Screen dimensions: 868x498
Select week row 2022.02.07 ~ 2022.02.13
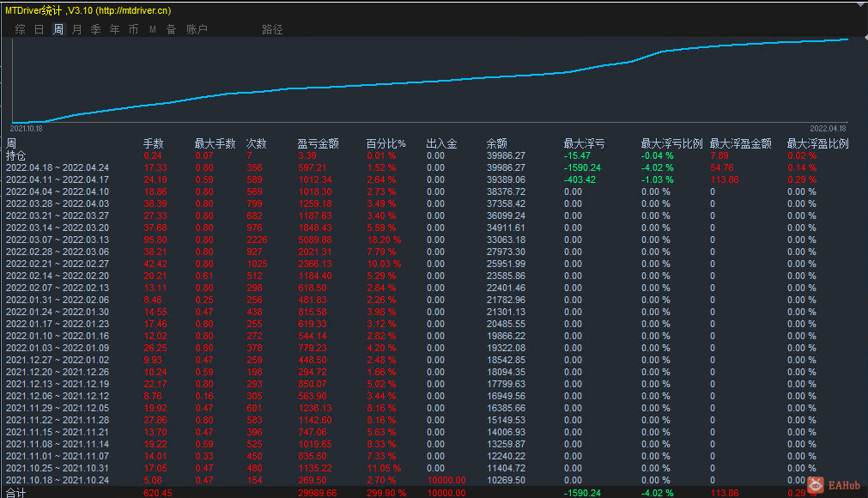tap(58, 288)
